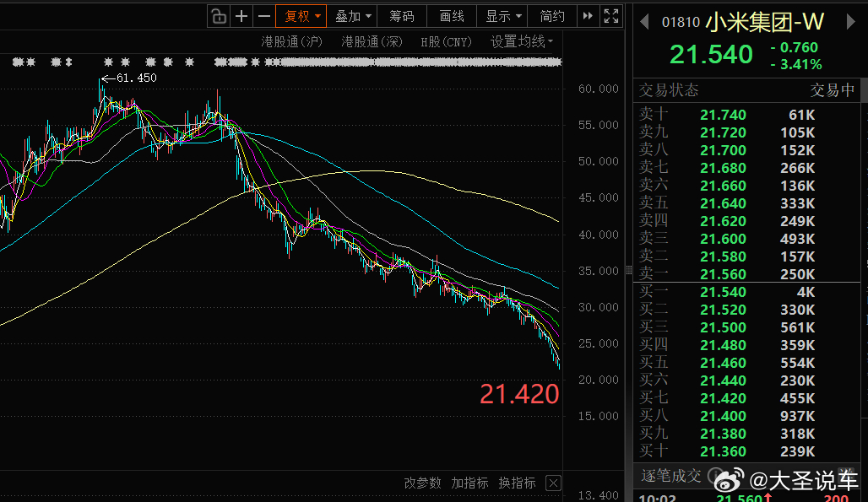This screenshot has height=502, width=868.
Task: Open 设置均线 moving average settings
Action: point(522,41)
